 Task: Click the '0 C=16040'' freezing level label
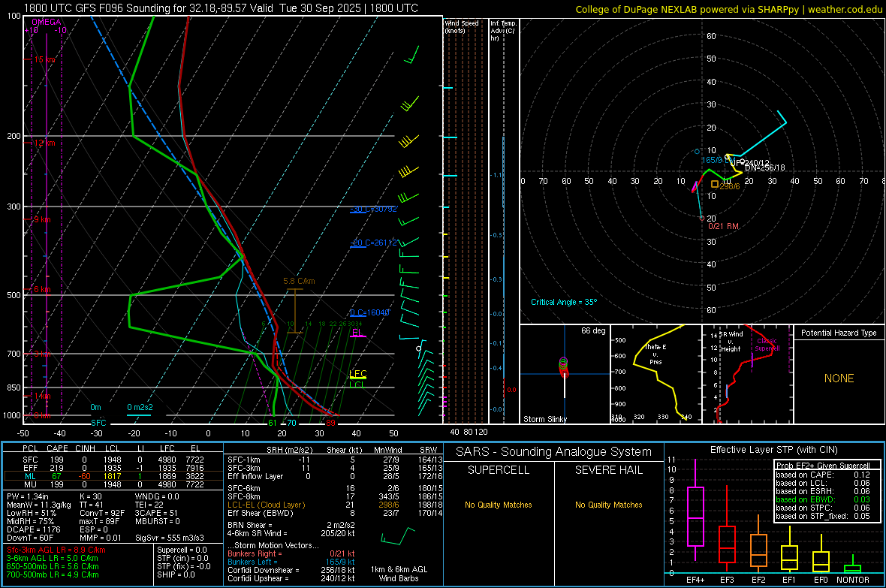click(x=369, y=312)
